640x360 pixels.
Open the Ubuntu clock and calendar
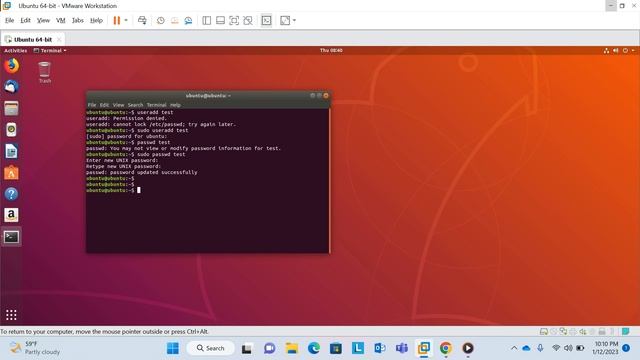click(331, 51)
